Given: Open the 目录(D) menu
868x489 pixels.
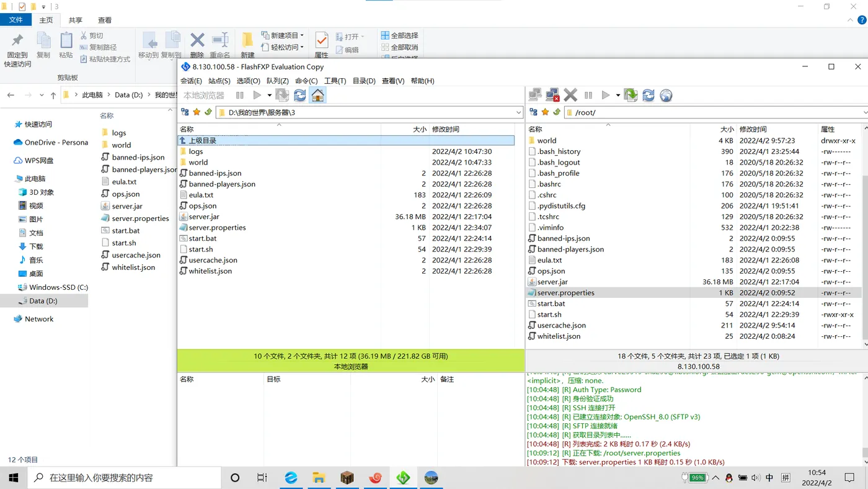Looking at the screenshot, I should pos(364,81).
